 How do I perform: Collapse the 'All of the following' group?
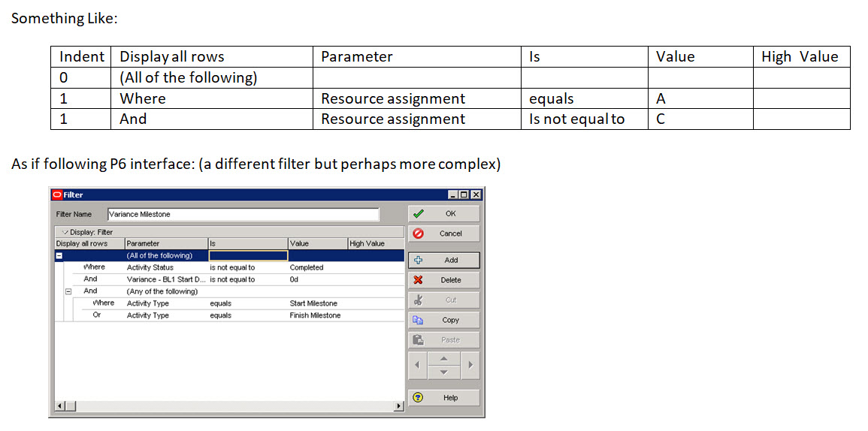(59, 255)
